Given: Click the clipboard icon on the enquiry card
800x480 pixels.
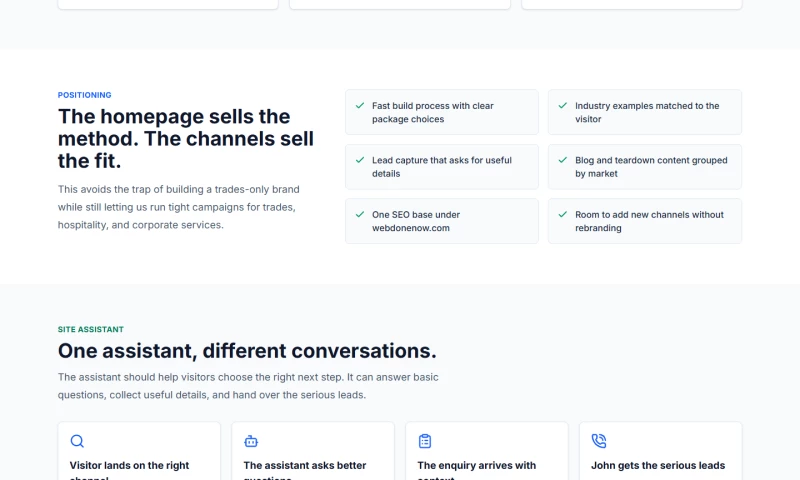Looking at the screenshot, I should tap(425, 441).
